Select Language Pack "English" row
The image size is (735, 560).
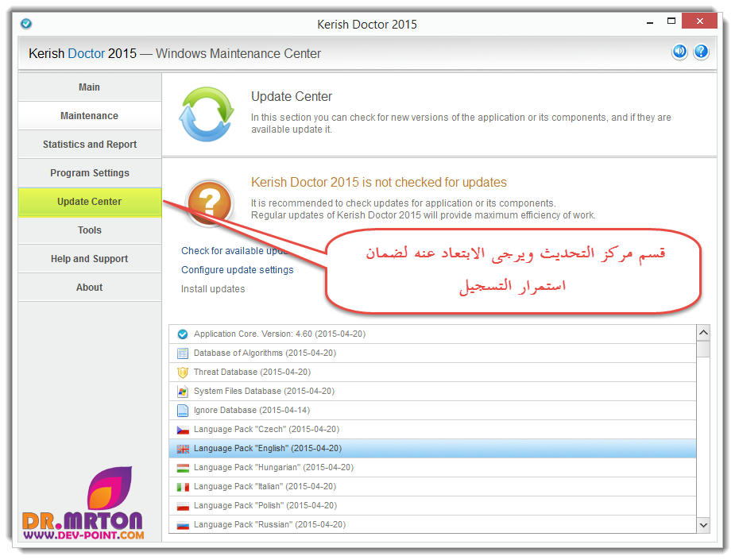432,449
